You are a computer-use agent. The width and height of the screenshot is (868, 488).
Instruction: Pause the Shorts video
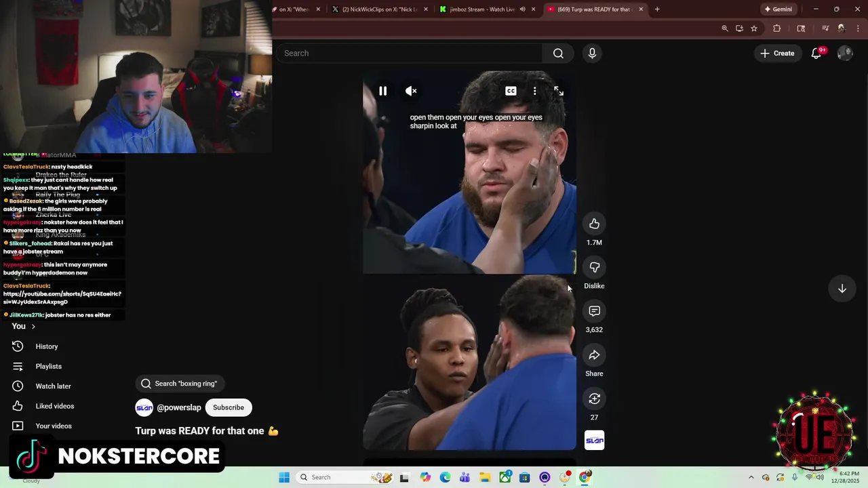[x=382, y=91]
